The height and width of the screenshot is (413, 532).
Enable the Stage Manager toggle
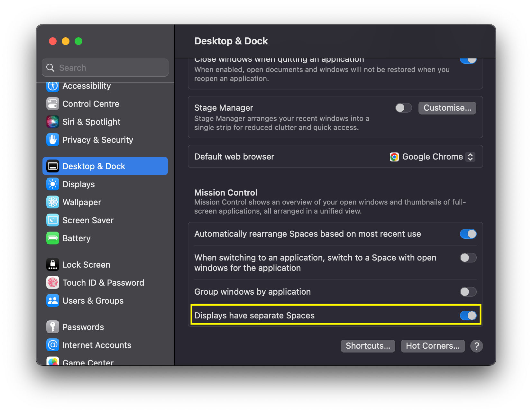pos(403,108)
